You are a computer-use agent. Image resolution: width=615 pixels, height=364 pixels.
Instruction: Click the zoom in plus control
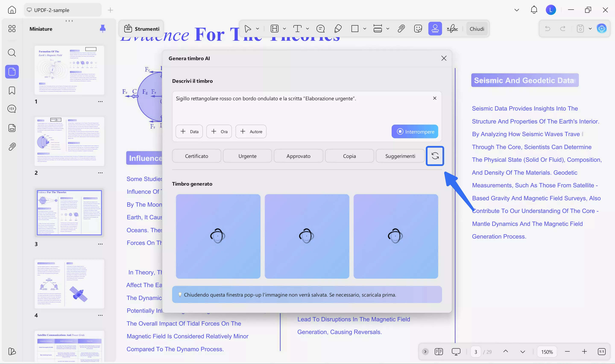click(x=584, y=352)
